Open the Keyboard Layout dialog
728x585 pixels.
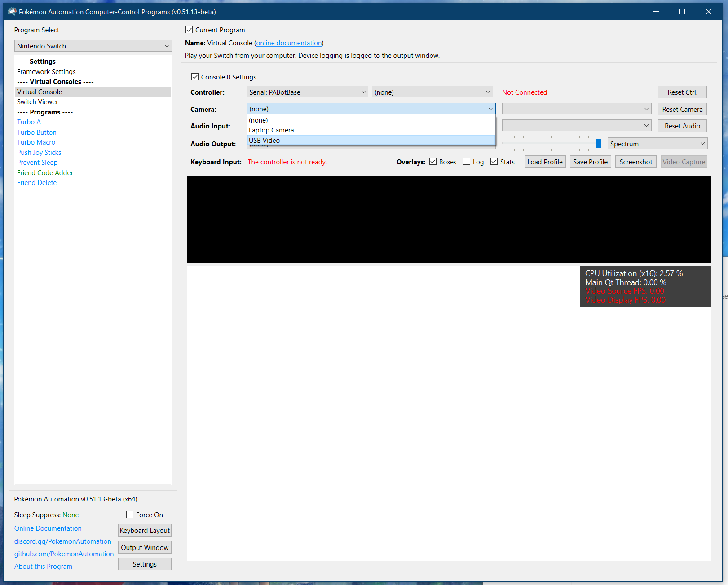(145, 531)
